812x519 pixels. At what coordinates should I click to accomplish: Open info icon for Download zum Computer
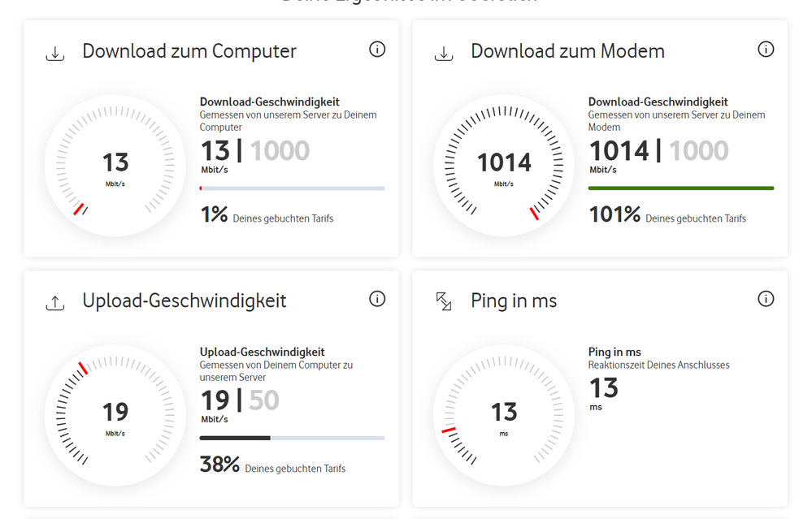(x=377, y=50)
